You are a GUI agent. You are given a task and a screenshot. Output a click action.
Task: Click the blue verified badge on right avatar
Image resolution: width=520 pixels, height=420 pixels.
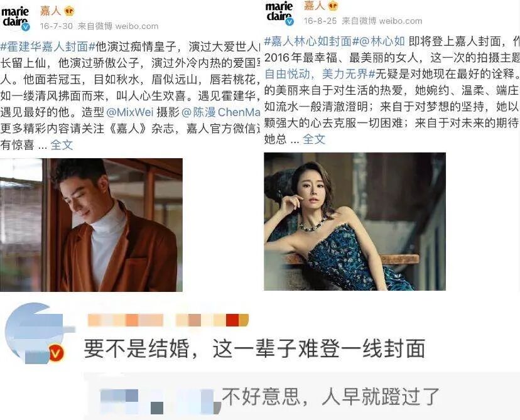(290, 21)
